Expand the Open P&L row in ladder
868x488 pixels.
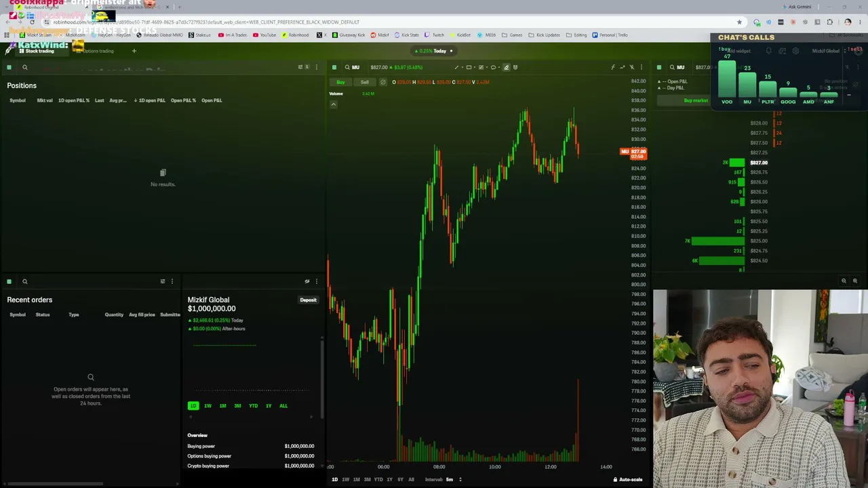point(659,82)
